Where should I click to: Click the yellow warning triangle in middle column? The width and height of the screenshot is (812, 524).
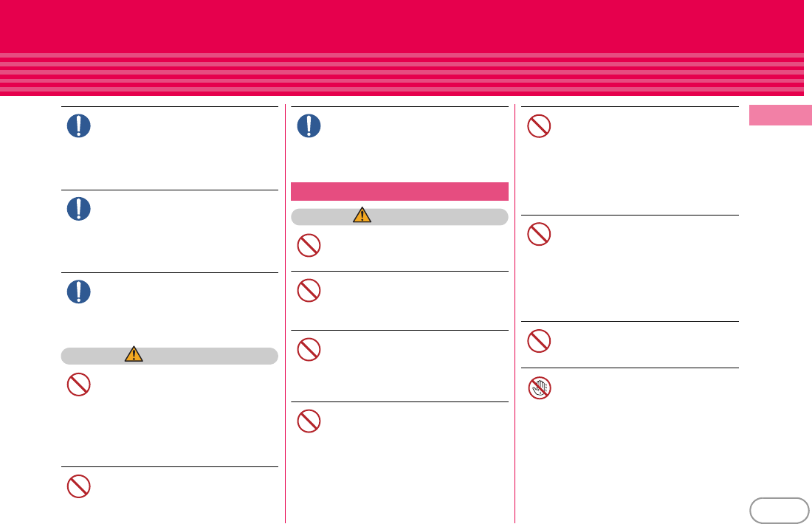click(x=362, y=215)
